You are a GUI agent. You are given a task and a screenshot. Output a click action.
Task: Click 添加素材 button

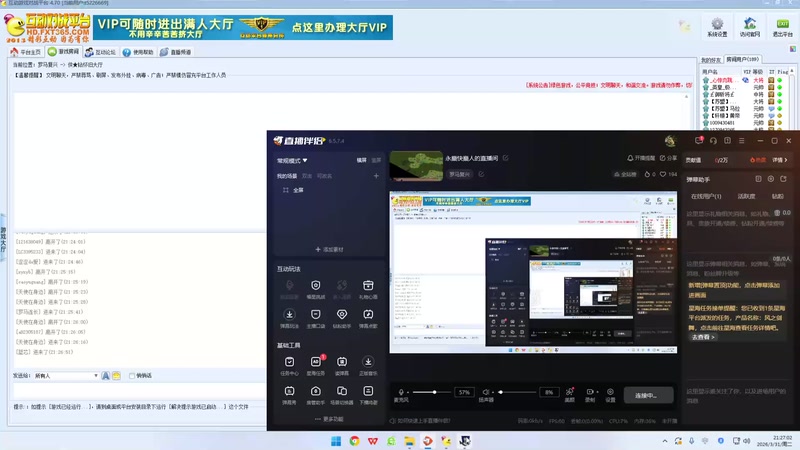[329, 249]
